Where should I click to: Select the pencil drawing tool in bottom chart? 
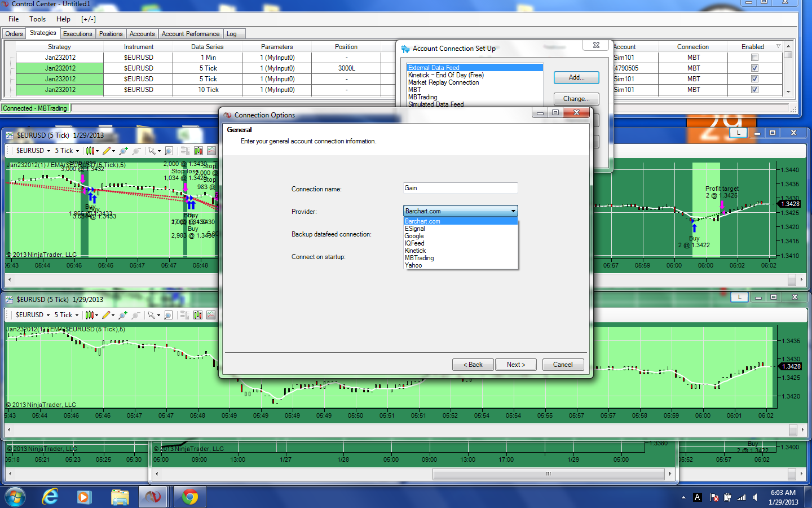click(x=106, y=315)
